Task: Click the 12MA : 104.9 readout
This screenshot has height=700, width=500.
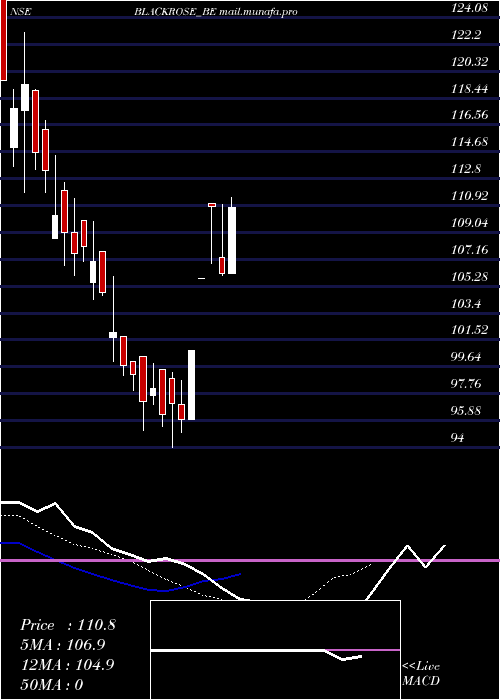Action: (x=68, y=665)
